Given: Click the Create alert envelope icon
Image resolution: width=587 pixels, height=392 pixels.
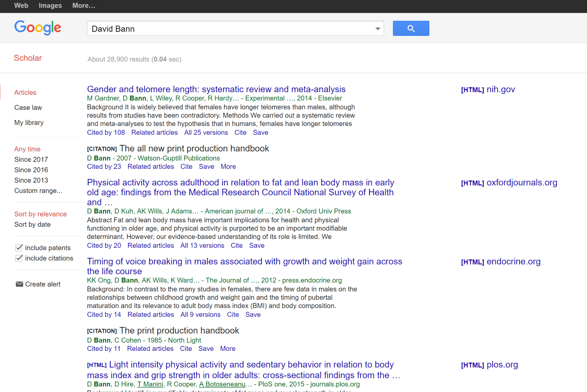Looking at the screenshot, I should point(19,284).
